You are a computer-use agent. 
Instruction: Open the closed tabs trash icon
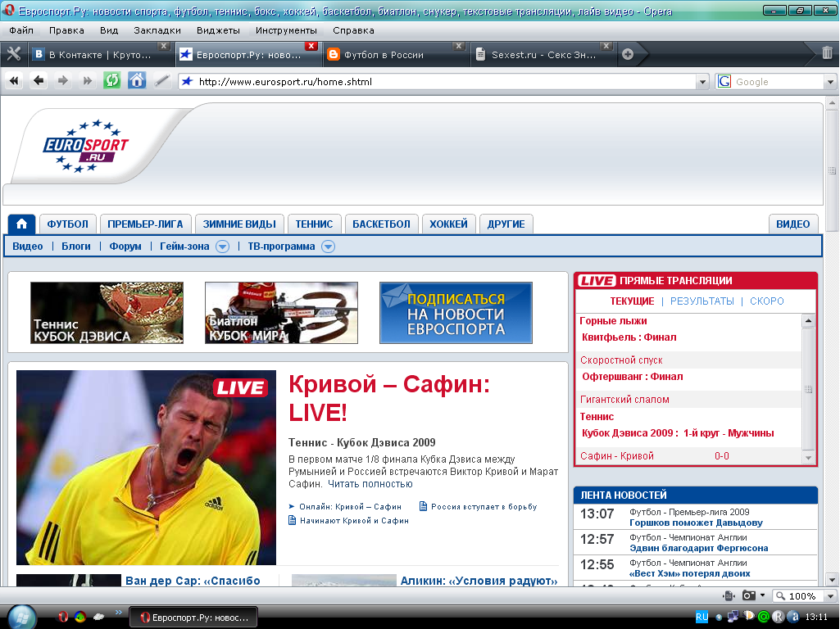[x=827, y=54]
